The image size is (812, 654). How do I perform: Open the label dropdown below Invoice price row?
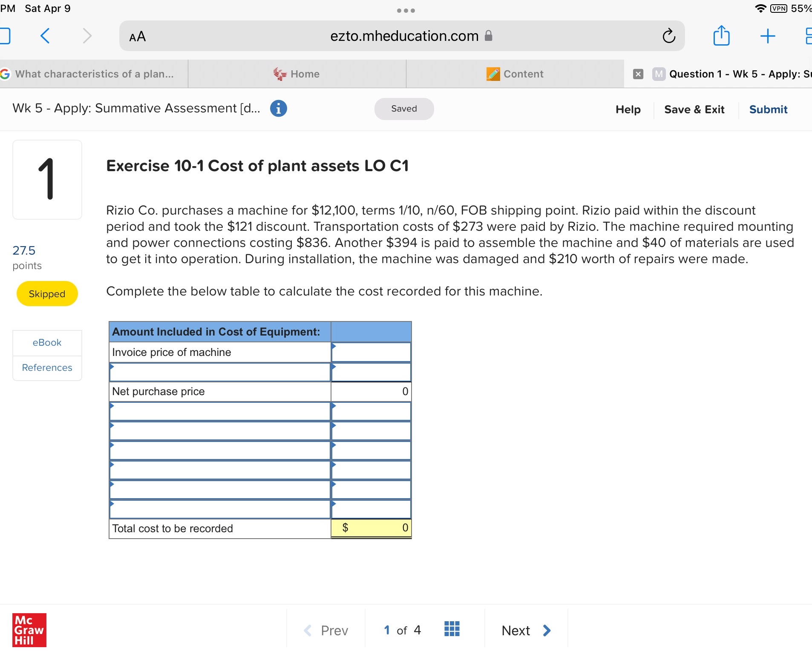pyautogui.click(x=220, y=372)
